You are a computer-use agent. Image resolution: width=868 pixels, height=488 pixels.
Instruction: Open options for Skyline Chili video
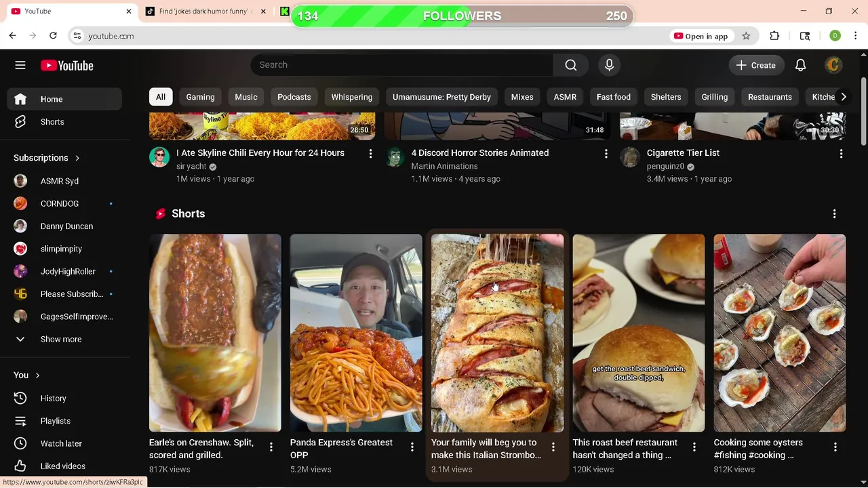pyautogui.click(x=370, y=154)
